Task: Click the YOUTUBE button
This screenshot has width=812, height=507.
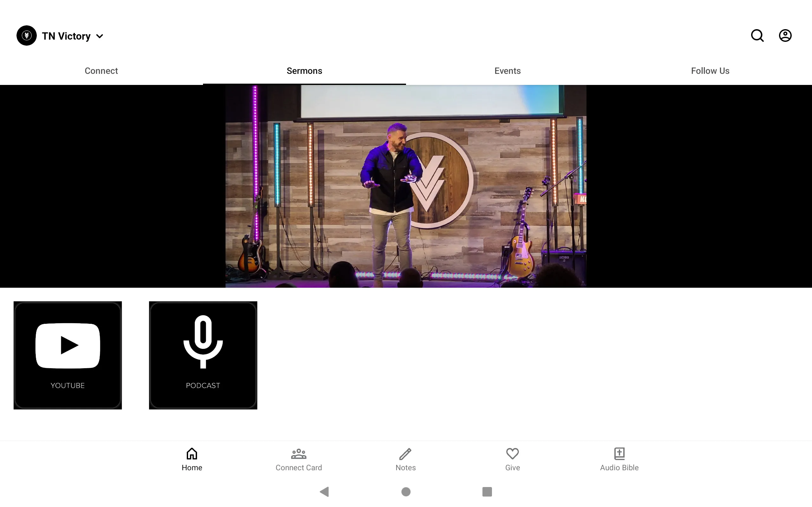Action: pos(67,355)
